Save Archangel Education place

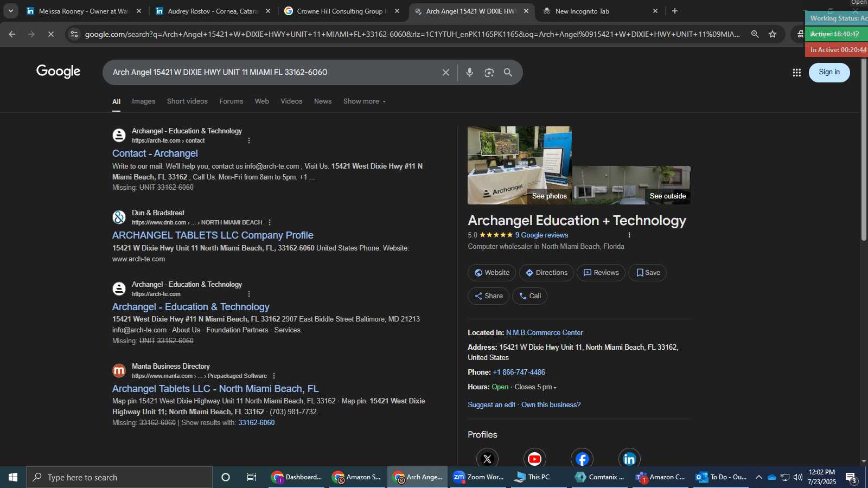tap(648, 273)
